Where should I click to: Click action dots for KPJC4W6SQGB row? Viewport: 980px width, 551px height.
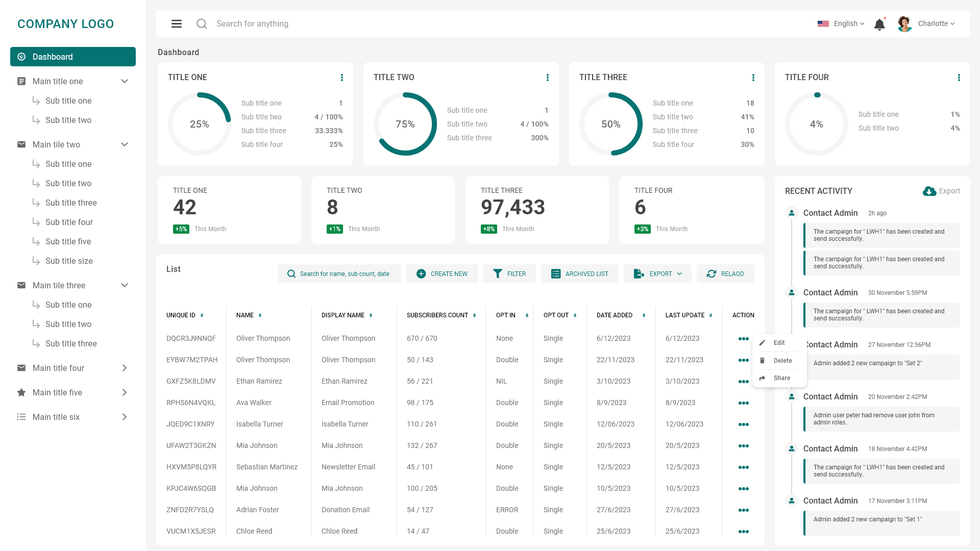coord(744,489)
